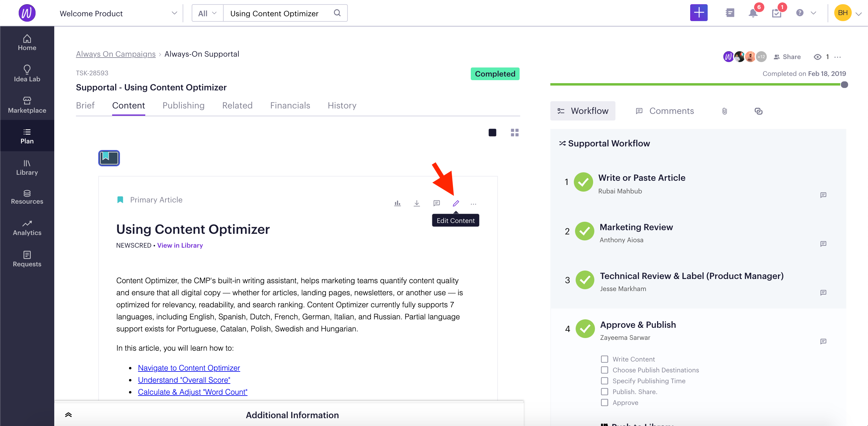
Task: Click the Welcome logo at top-left
Action: tap(27, 13)
